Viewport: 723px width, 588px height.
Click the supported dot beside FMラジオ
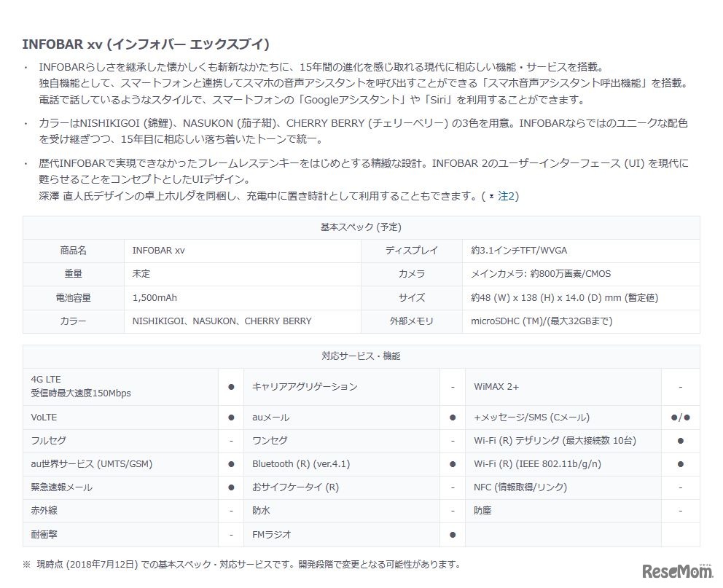453,535
